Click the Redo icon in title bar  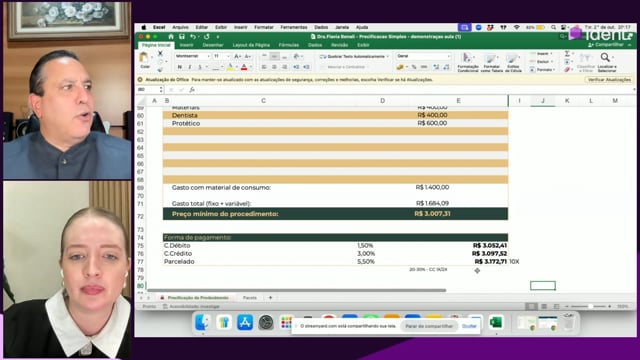click(207, 37)
